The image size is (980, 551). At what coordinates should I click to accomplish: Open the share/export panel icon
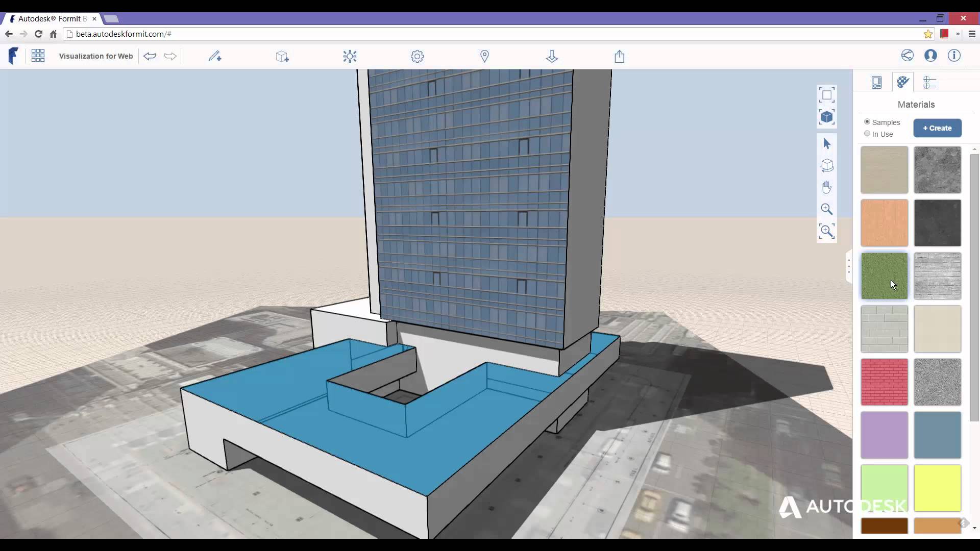(x=619, y=56)
